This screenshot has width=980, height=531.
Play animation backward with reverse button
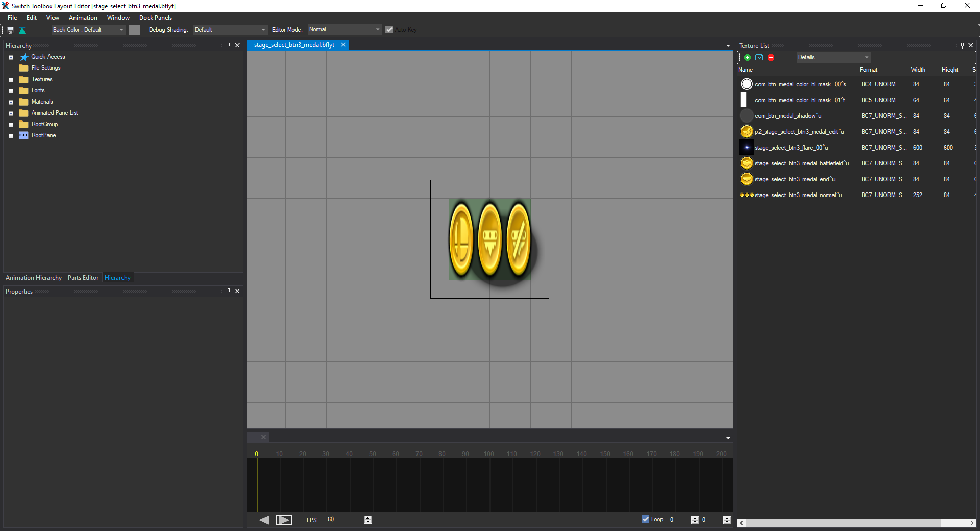coord(264,520)
